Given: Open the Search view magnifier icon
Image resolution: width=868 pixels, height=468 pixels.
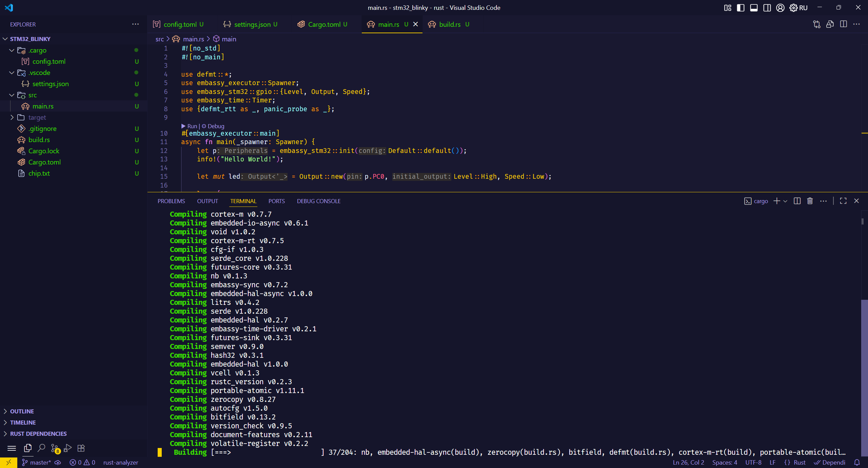Looking at the screenshot, I should pyautogui.click(x=41, y=448).
